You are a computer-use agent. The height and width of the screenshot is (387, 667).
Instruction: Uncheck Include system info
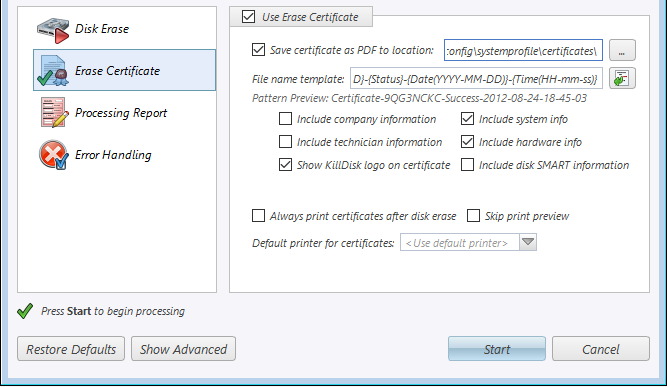pos(467,119)
